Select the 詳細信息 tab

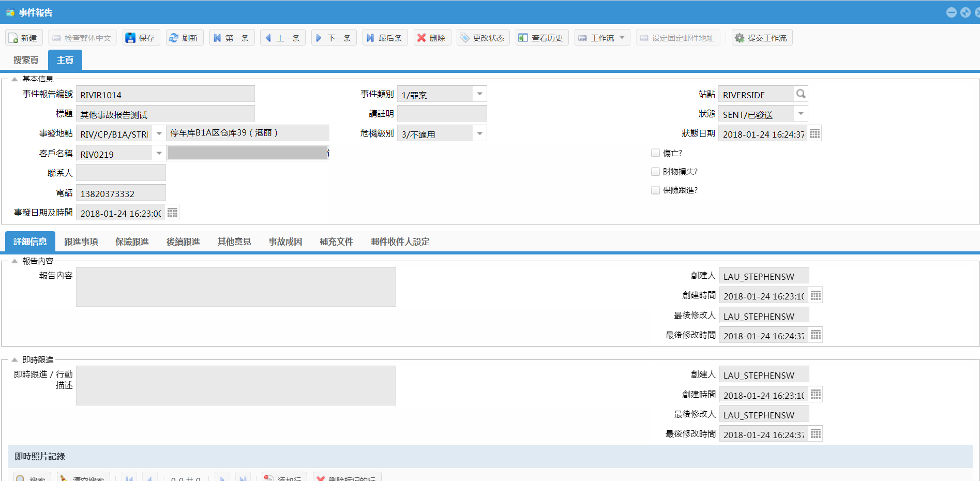(30, 242)
